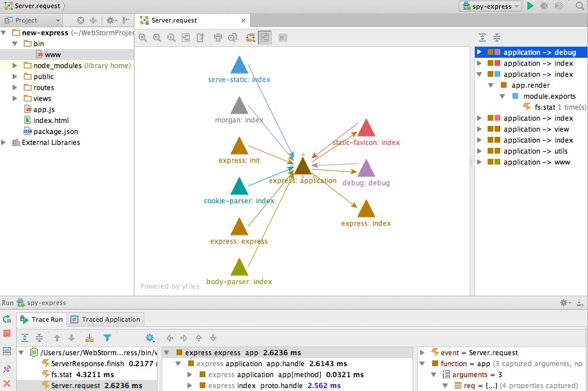The width and height of the screenshot is (588, 391).
Task: Print the diagram using printer icon
Action: pyautogui.click(x=218, y=38)
